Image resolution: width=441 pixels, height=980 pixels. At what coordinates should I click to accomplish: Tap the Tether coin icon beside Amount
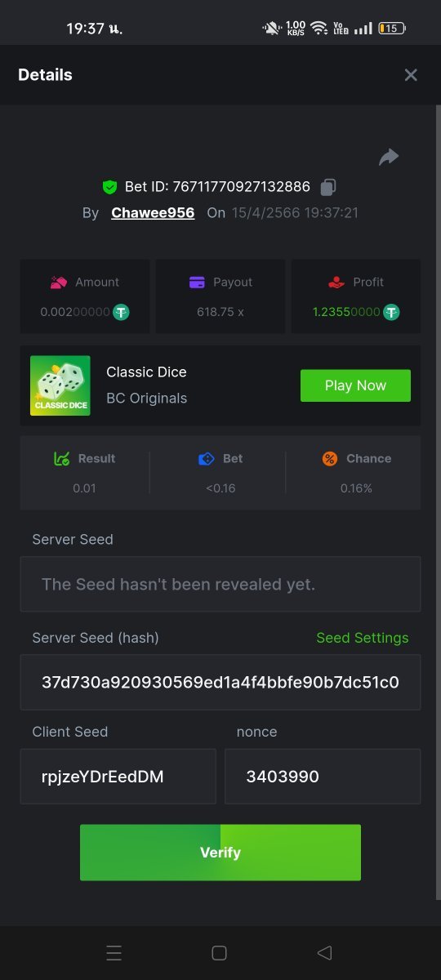(x=122, y=312)
